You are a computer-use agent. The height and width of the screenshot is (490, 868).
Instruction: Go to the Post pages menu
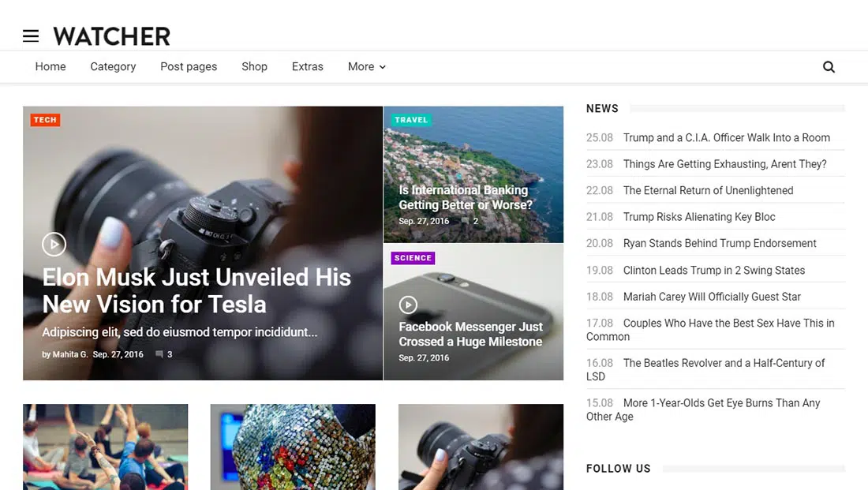pos(189,67)
